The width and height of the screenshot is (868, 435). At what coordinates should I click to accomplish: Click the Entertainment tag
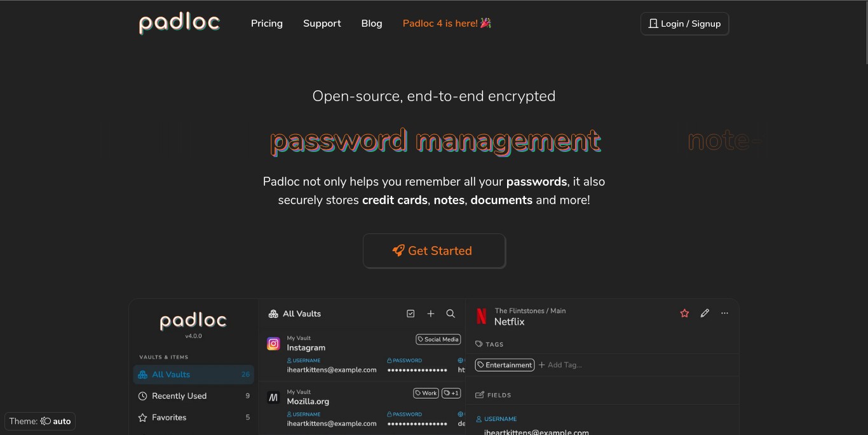point(505,365)
